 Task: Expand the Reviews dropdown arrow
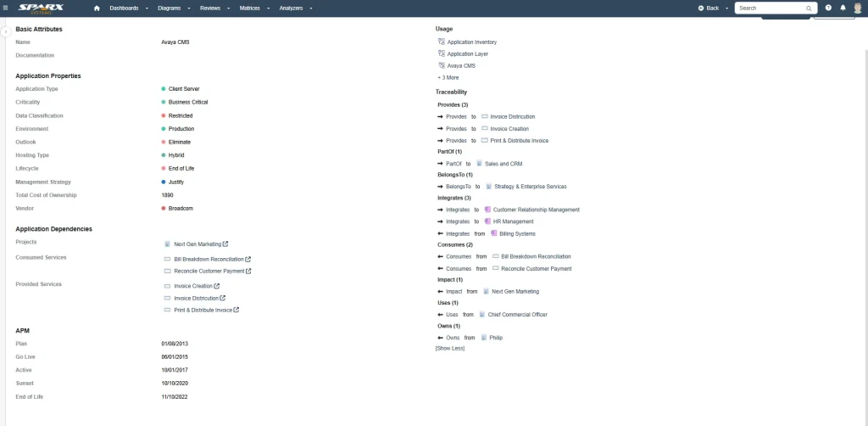[x=229, y=8]
